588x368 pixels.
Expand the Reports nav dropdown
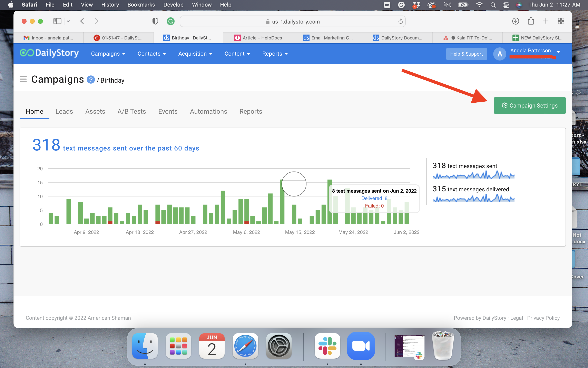[275, 54]
